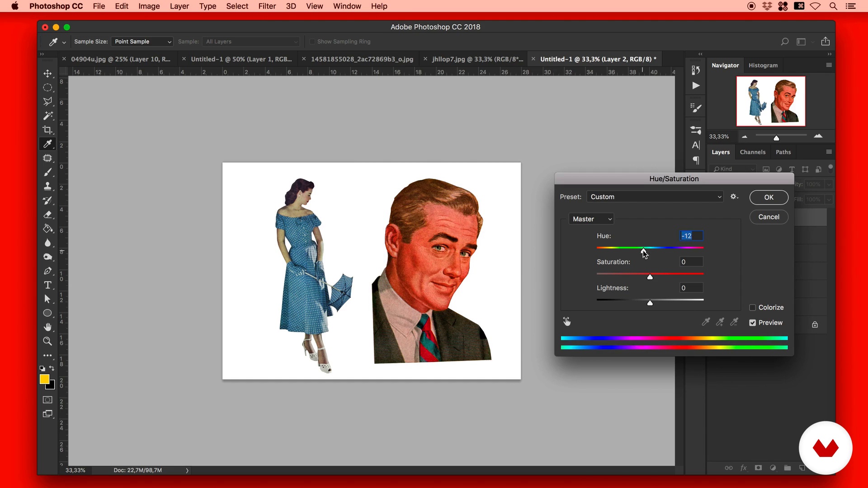The width and height of the screenshot is (868, 488).
Task: Switch to the Histogram tab
Action: [x=763, y=66]
